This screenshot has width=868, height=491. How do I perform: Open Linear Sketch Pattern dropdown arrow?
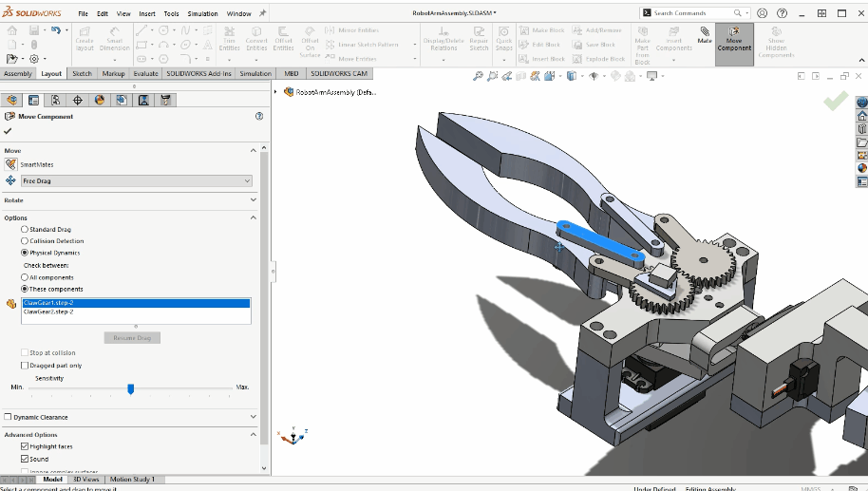[x=415, y=45]
